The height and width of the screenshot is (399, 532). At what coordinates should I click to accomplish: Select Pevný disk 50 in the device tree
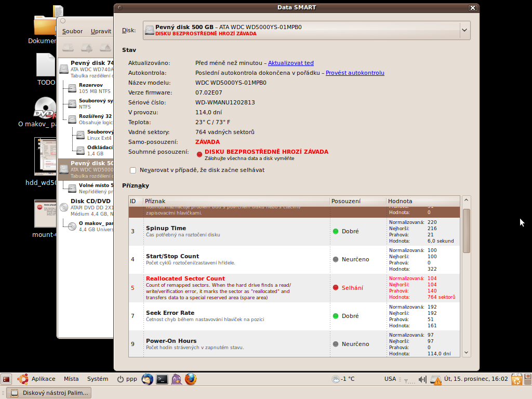tap(86, 169)
